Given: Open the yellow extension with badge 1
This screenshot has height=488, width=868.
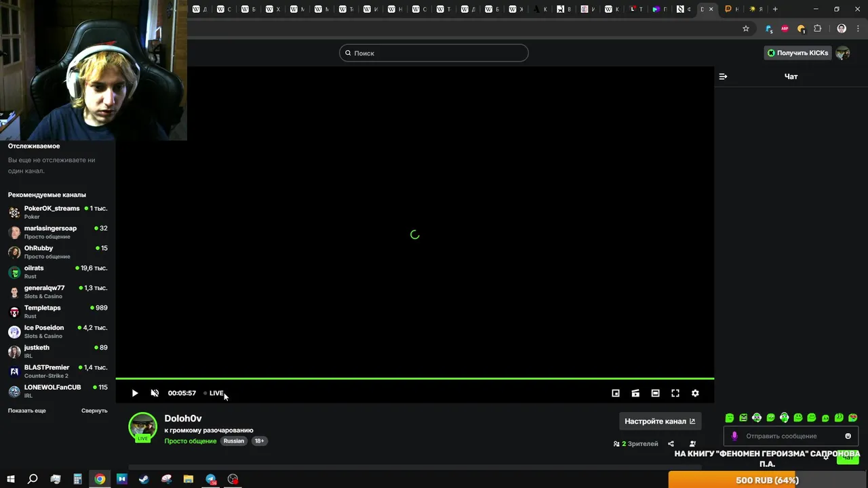Looking at the screenshot, I should [801, 28].
